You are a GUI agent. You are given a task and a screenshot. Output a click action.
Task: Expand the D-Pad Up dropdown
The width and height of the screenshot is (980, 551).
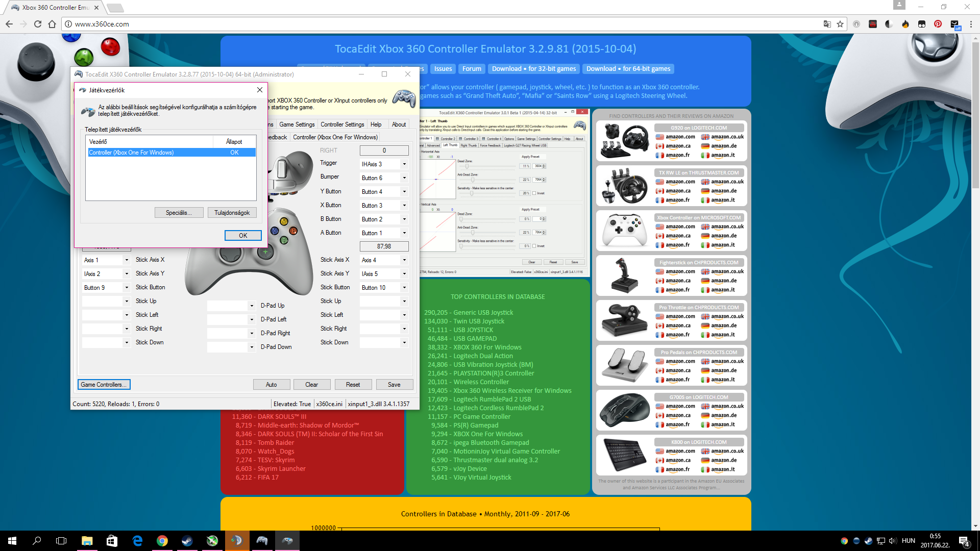click(x=252, y=306)
